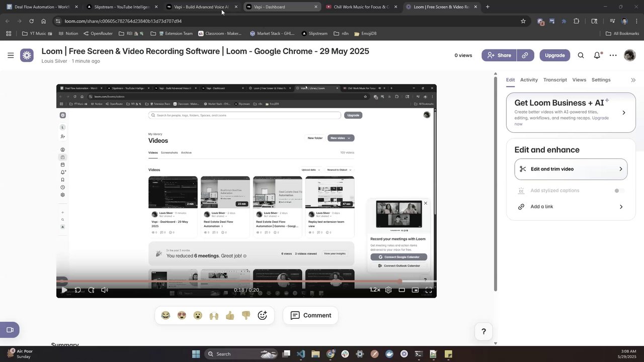Collapse the right sidebar panel
Screen dimensions: 644x362
click(633, 80)
